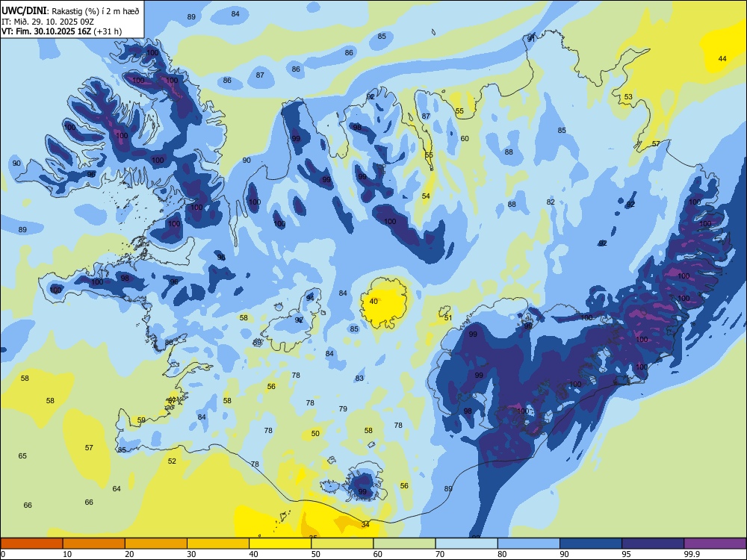Click the '40' value inside the yellow glacier patch
This screenshot has height=560, width=747.
point(373,302)
